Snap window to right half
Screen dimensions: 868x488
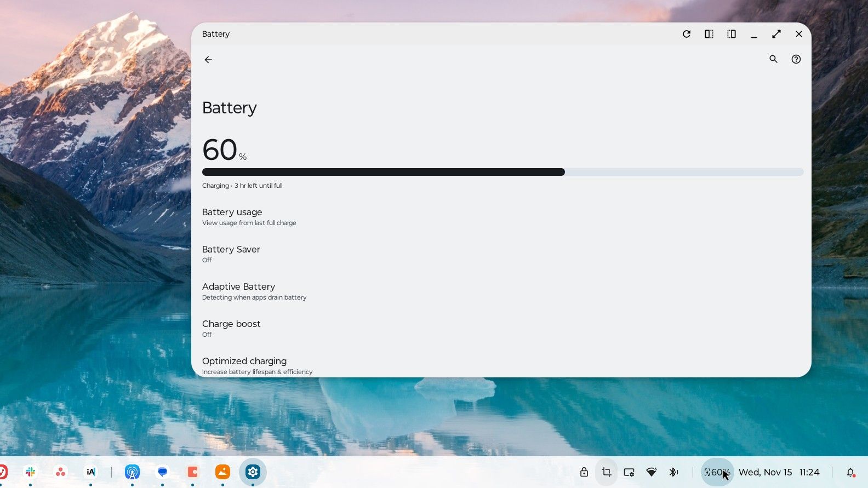pyautogui.click(x=731, y=34)
